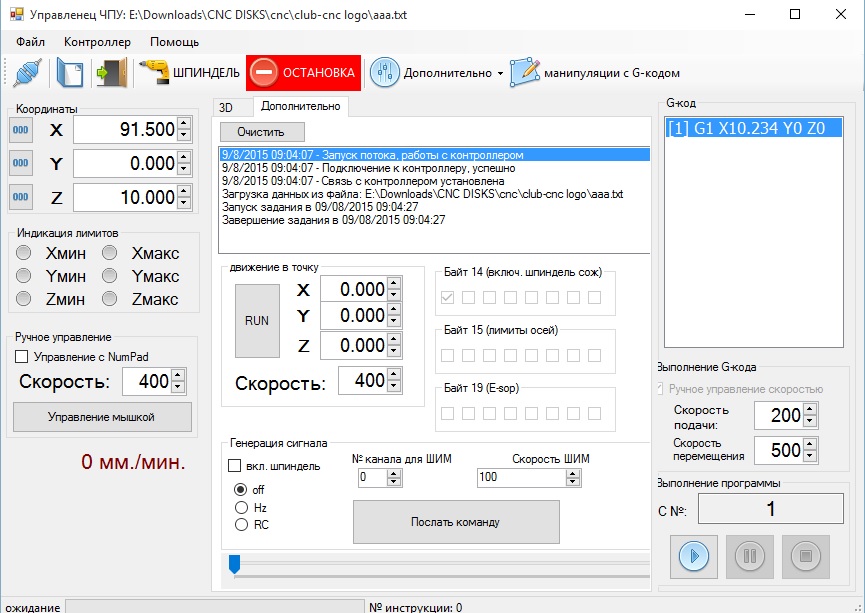Click the bottom status progress bar
The width and height of the screenshot is (865, 613).
coord(215,606)
